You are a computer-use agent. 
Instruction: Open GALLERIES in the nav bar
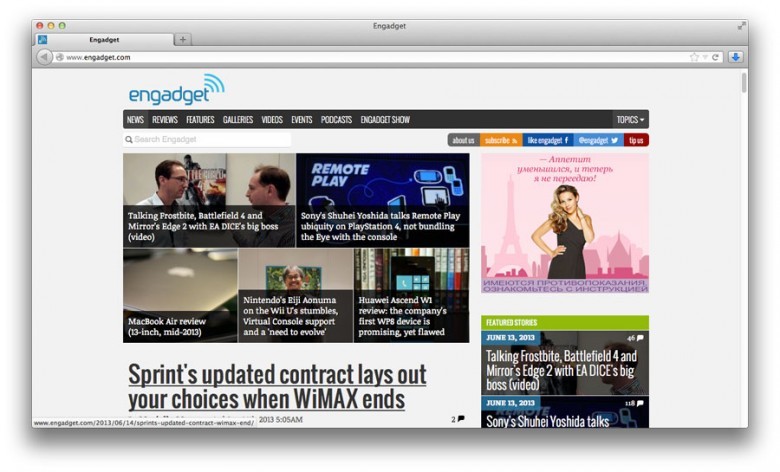click(238, 119)
